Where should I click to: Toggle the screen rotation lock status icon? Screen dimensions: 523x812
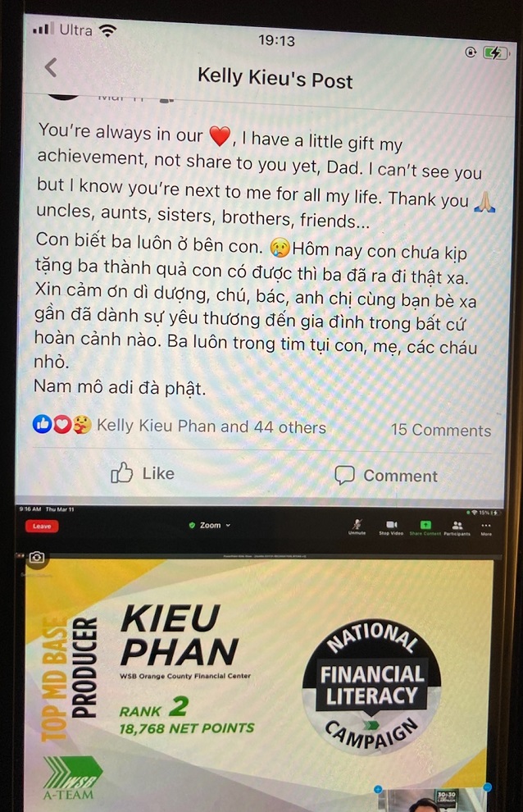click(x=471, y=52)
